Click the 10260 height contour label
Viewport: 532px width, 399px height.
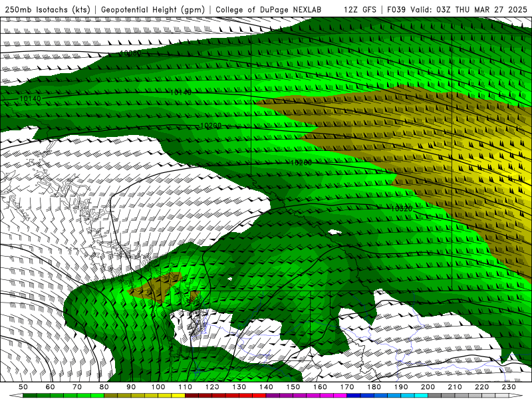click(x=301, y=163)
